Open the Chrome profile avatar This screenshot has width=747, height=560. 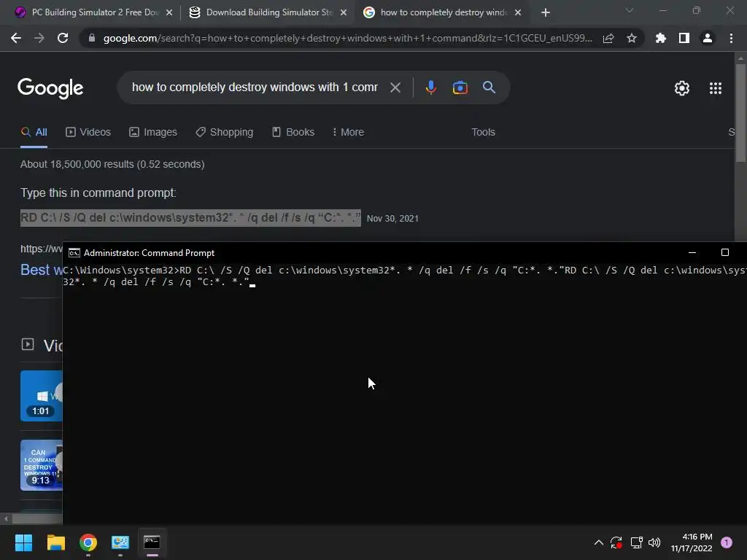coord(708,38)
